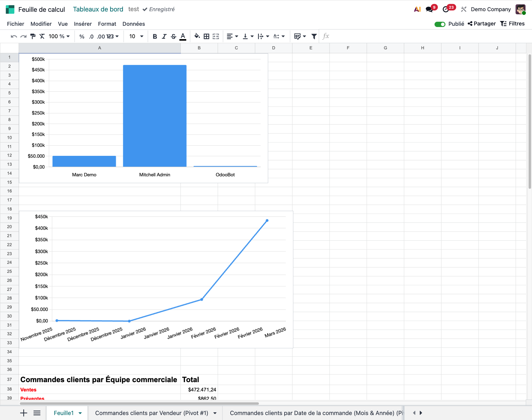Click the clear formatting icon
532x420 pixels.
pos(42,36)
